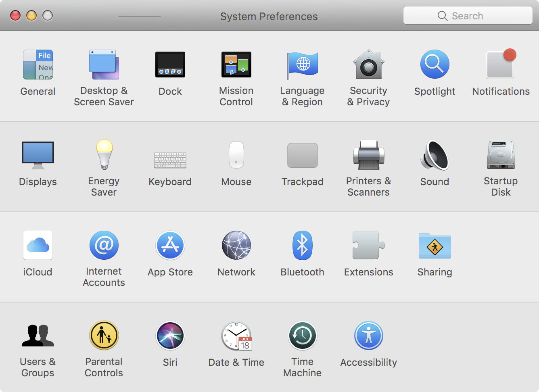
Task: Click the Search field in title bar
Action: coord(468,16)
